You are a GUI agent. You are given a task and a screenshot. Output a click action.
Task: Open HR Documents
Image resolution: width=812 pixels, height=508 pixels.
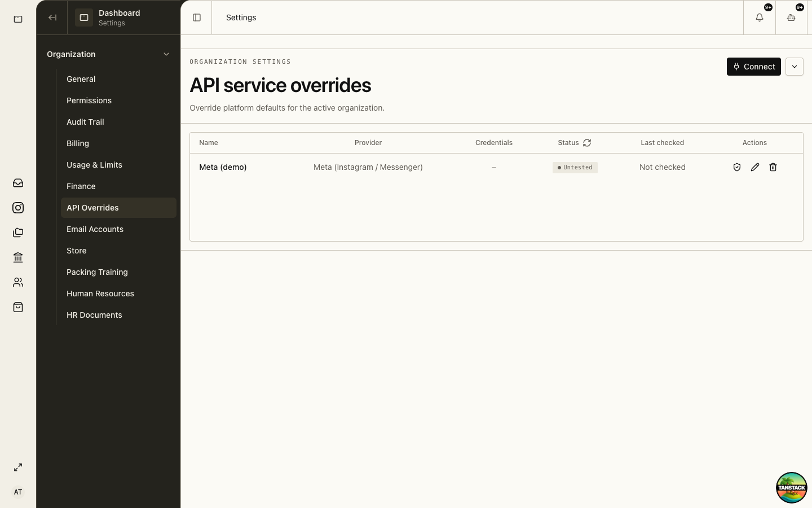(x=118, y=315)
